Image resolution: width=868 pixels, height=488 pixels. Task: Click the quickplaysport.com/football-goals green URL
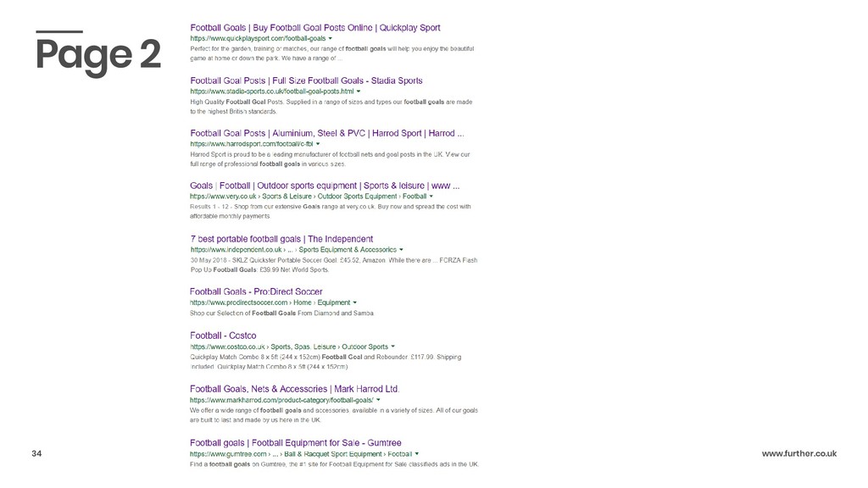(258, 39)
